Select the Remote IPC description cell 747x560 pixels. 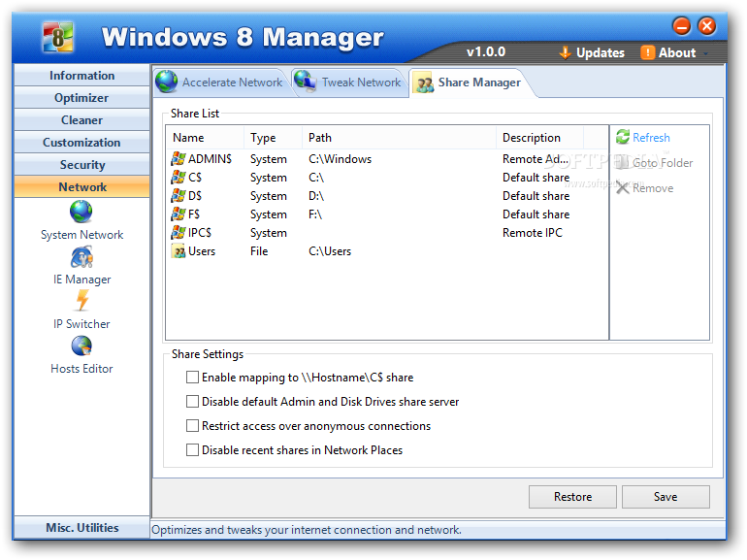(533, 233)
